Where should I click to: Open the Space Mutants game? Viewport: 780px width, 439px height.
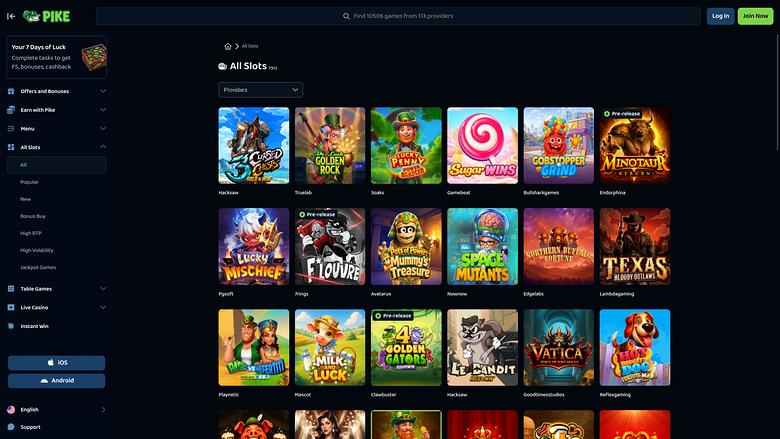tap(483, 247)
